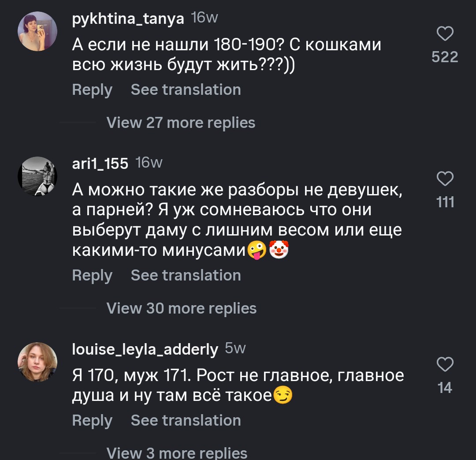476x460 pixels.
Task: Expand View 27 more replies
Action: pyautogui.click(x=181, y=122)
